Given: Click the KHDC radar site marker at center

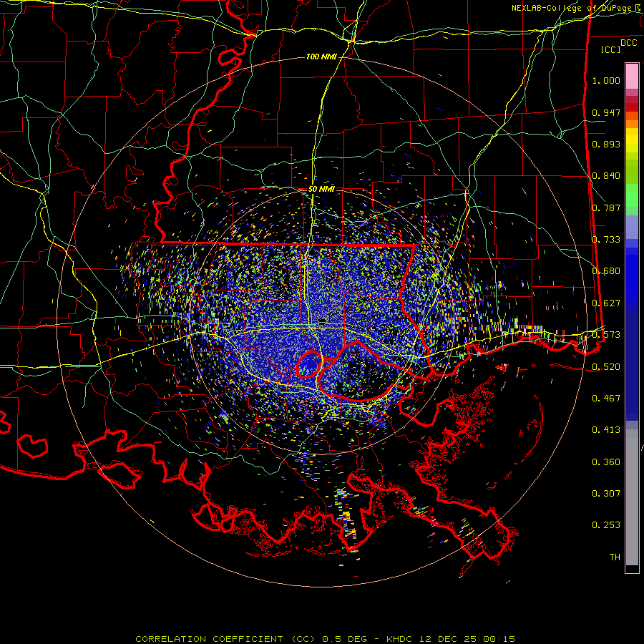Looking at the screenshot, I should [323, 321].
